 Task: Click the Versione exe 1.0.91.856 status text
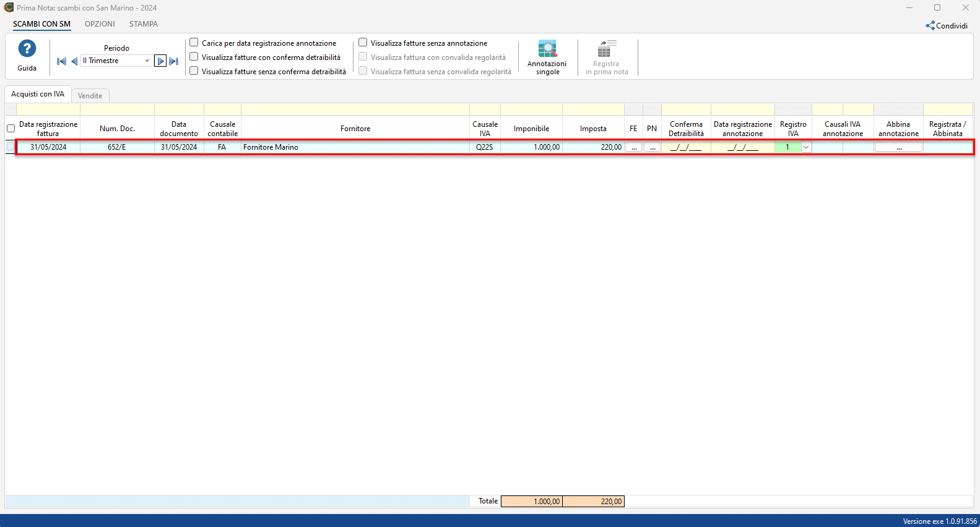pos(940,521)
